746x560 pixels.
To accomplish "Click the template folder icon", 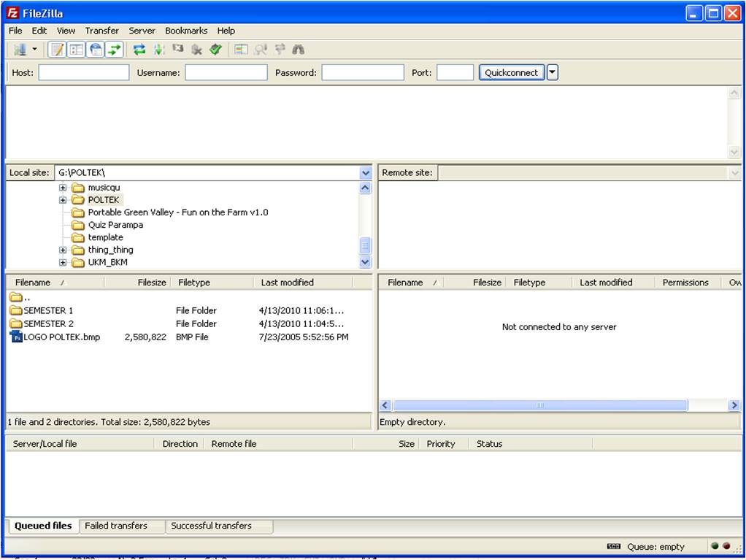I will [x=78, y=237].
